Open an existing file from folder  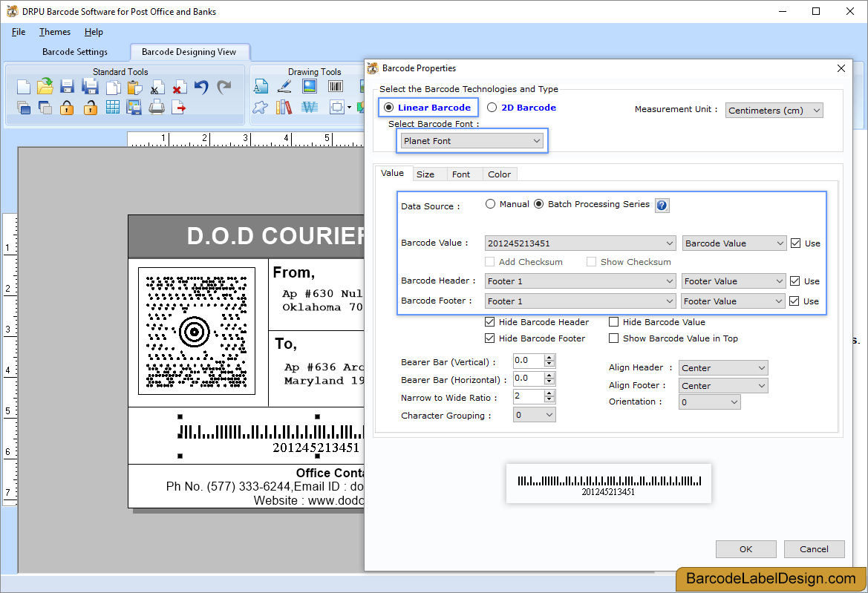tap(45, 86)
